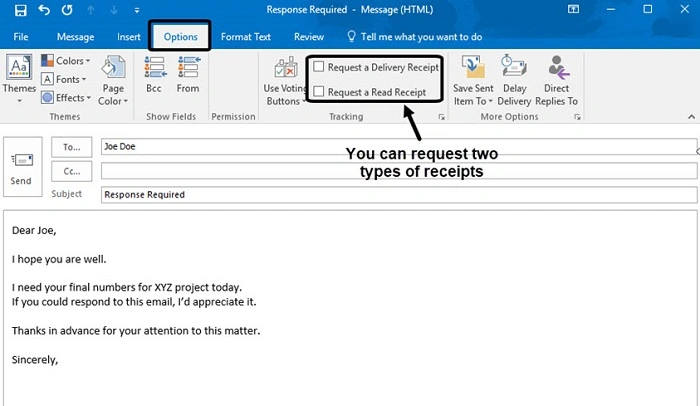Image resolution: width=700 pixels, height=406 pixels.
Task: Enable Request a Read Receipt
Action: click(x=370, y=92)
